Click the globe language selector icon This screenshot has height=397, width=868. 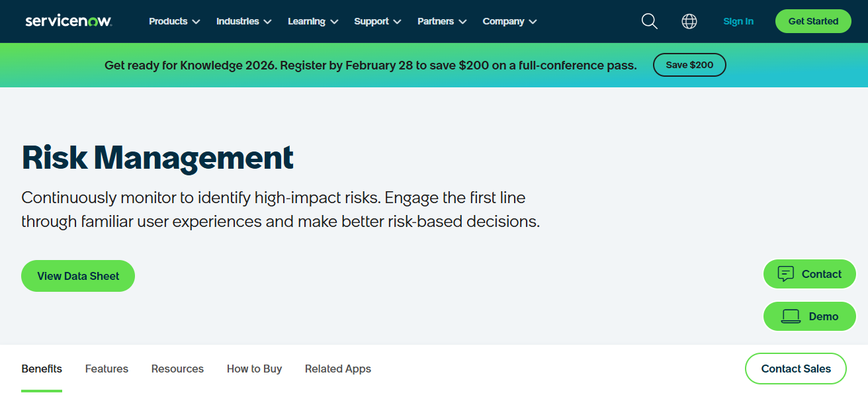point(689,21)
